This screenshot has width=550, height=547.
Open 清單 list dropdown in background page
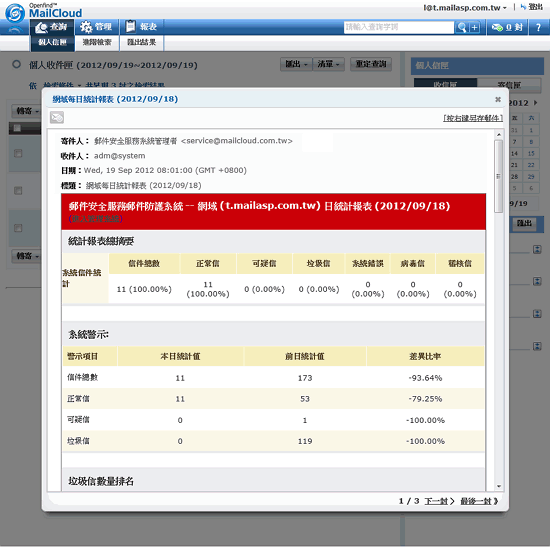pos(328,64)
